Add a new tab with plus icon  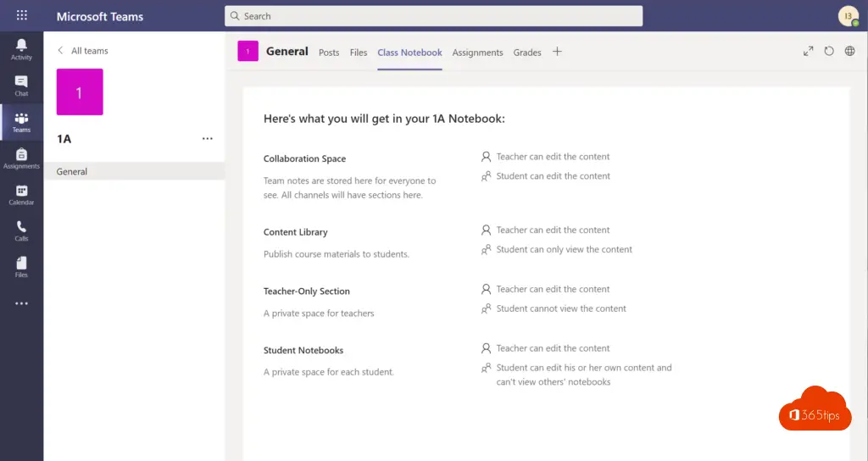558,52
